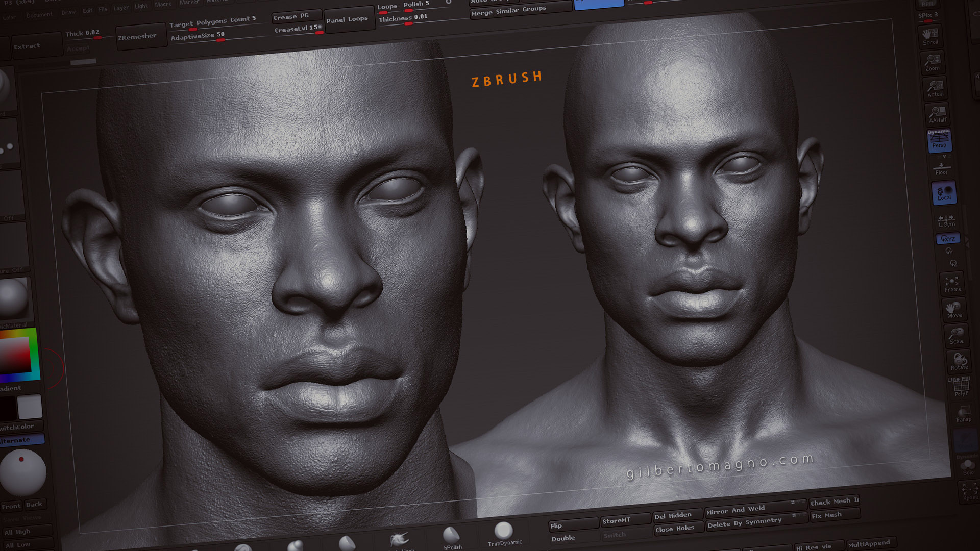980x551 pixels.
Task: Select the Rotate view icon
Action: [959, 362]
